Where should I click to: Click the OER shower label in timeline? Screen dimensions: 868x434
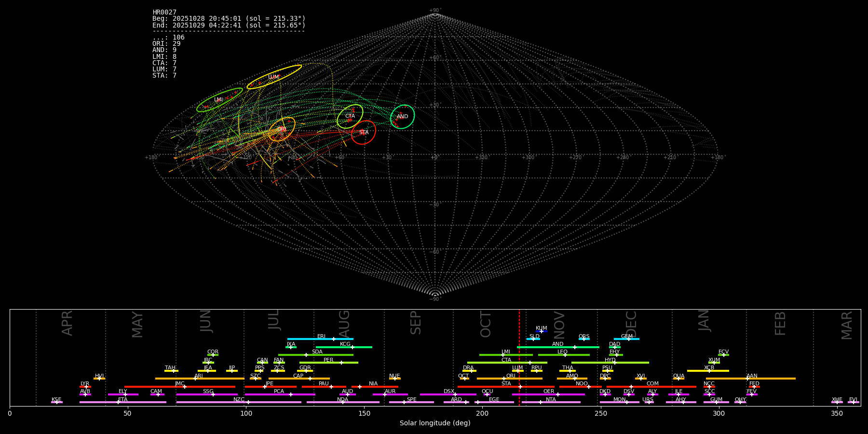click(549, 392)
